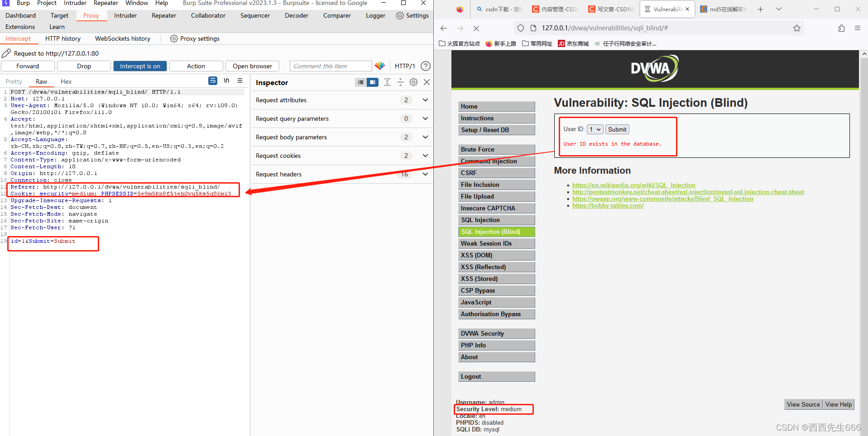Open the Decoder tab
Image resolution: width=868 pixels, height=436 pixels.
click(x=297, y=15)
